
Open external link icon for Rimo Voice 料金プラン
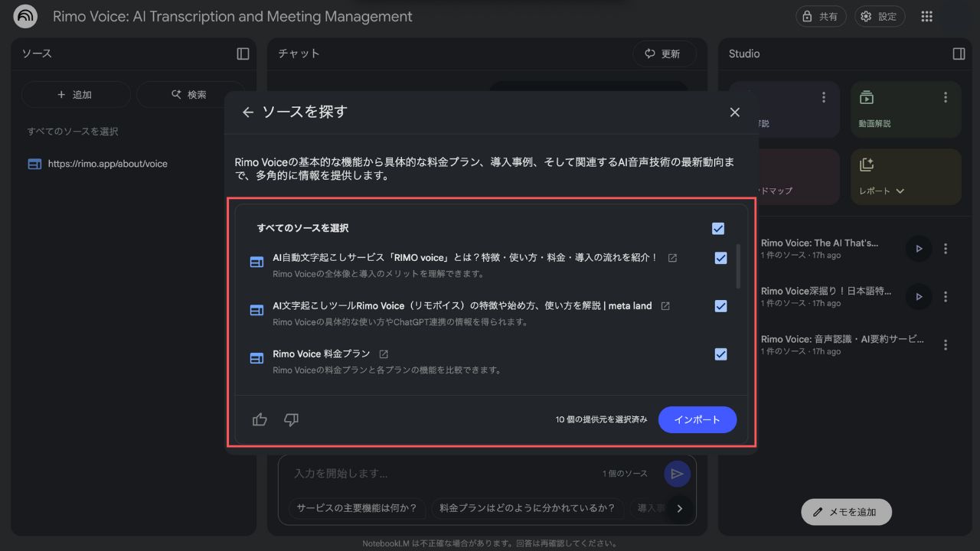(384, 354)
